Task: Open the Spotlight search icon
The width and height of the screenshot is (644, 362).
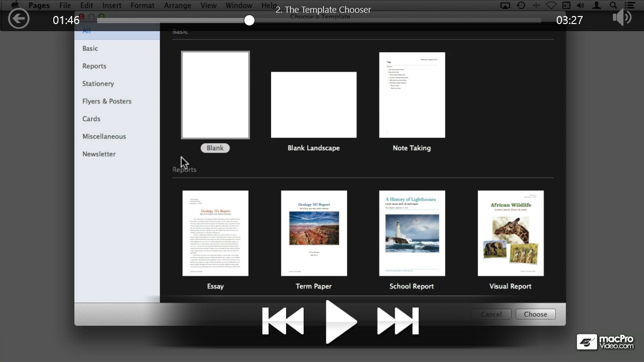Action: (613, 6)
